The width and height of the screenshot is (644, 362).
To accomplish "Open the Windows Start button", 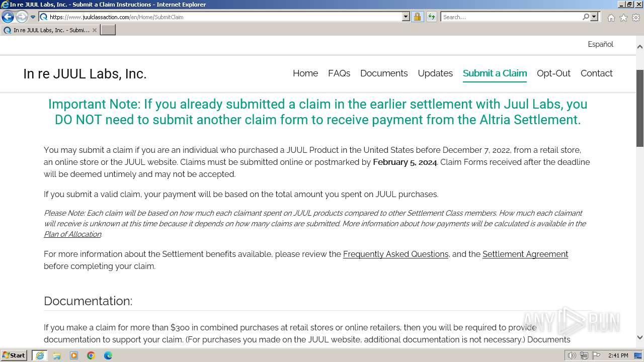I will tap(14, 355).
